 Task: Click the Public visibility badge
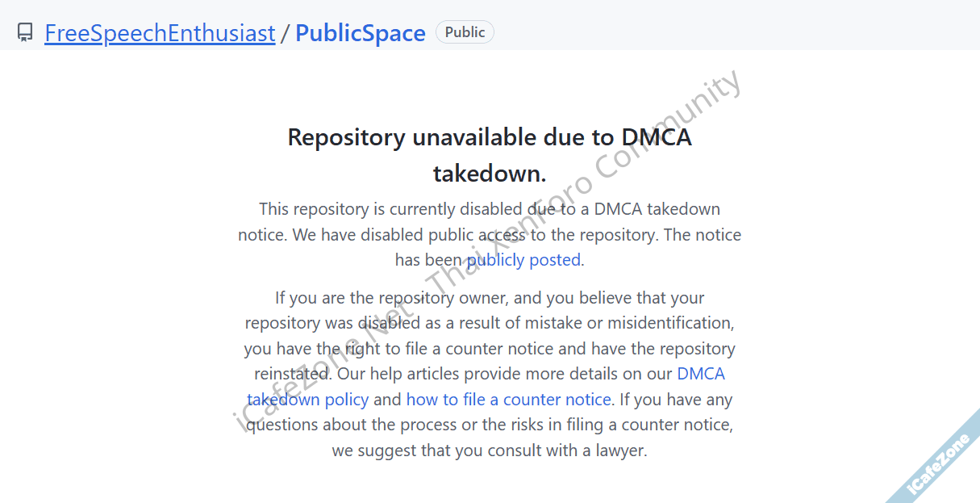465,32
